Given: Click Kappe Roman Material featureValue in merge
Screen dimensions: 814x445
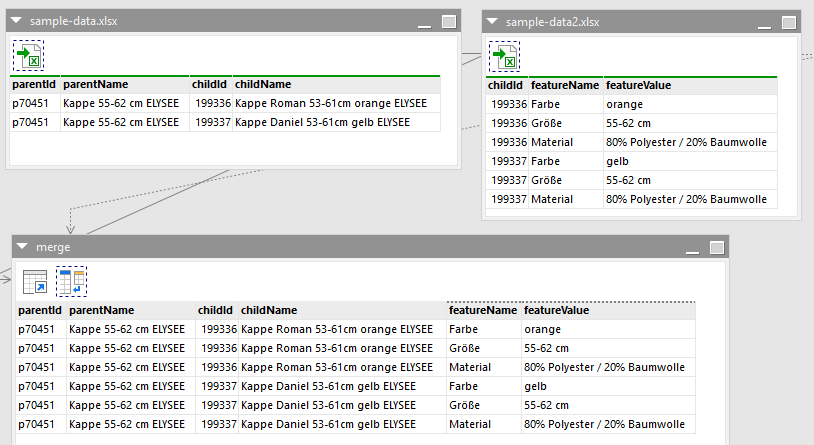Looking at the screenshot, I should (x=608, y=367).
